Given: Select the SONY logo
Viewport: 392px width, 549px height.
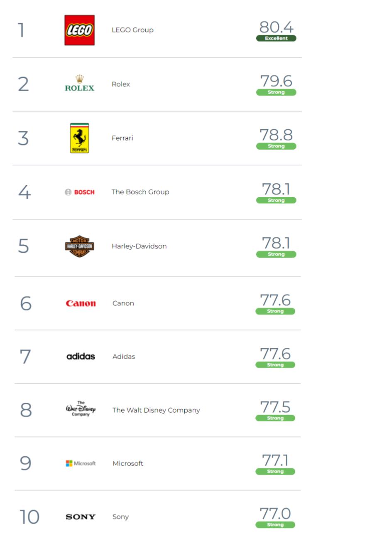Looking at the screenshot, I should (x=81, y=517).
